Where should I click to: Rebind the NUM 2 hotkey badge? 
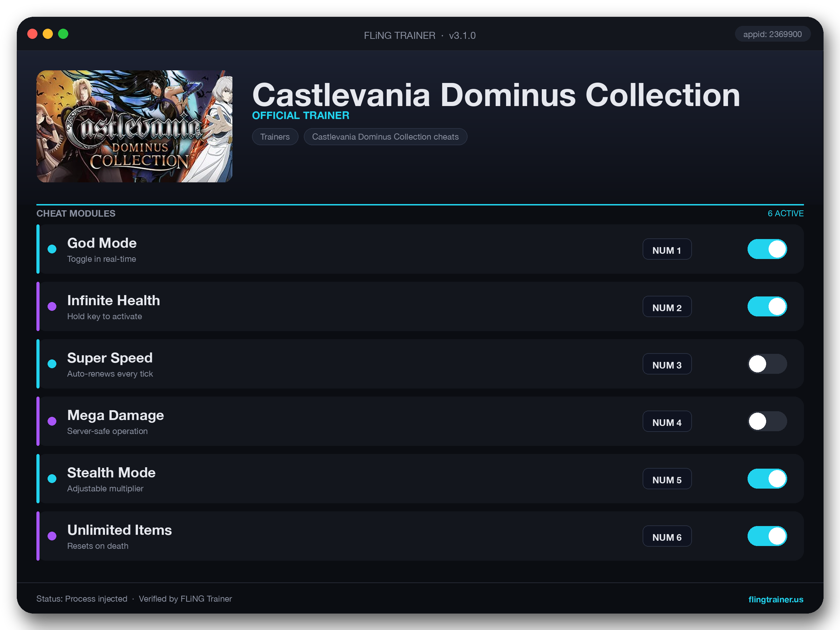click(667, 307)
